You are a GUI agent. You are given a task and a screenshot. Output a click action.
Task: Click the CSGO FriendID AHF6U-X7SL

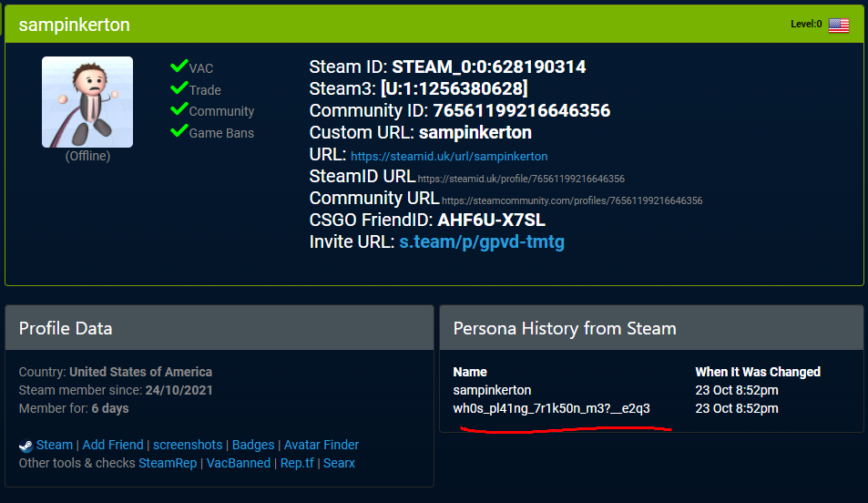492,220
